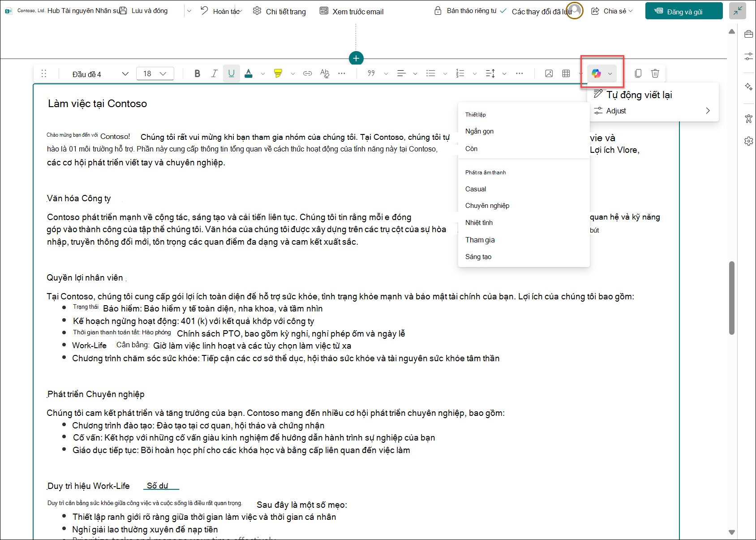The width and height of the screenshot is (756, 540).
Task: Open the Đầu đề 4 style dropdown
Action: tap(100, 74)
